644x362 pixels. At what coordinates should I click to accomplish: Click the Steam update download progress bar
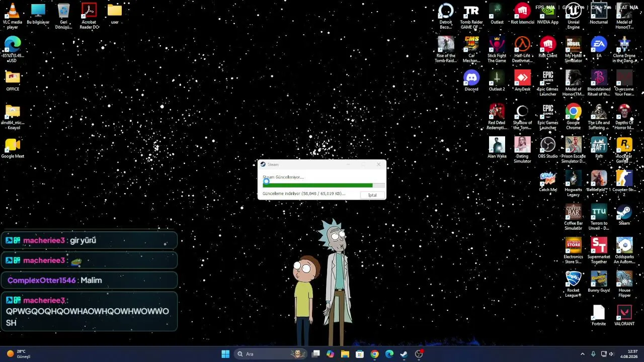324,185
